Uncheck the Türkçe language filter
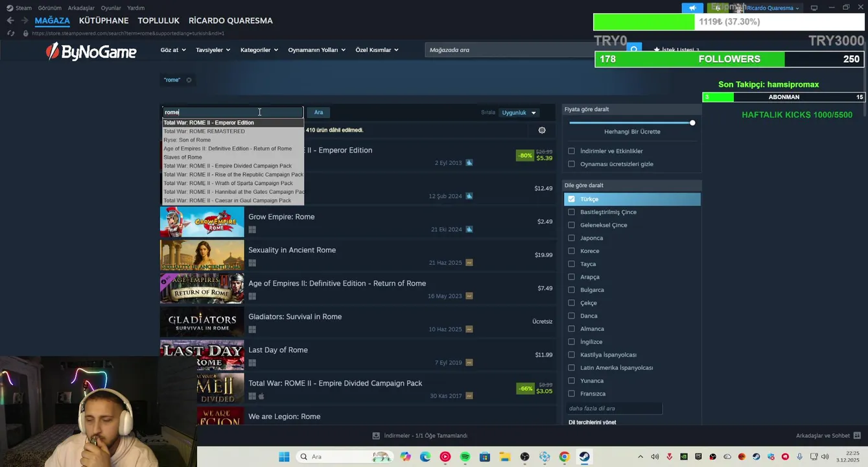868x467 pixels. pyautogui.click(x=571, y=199)
